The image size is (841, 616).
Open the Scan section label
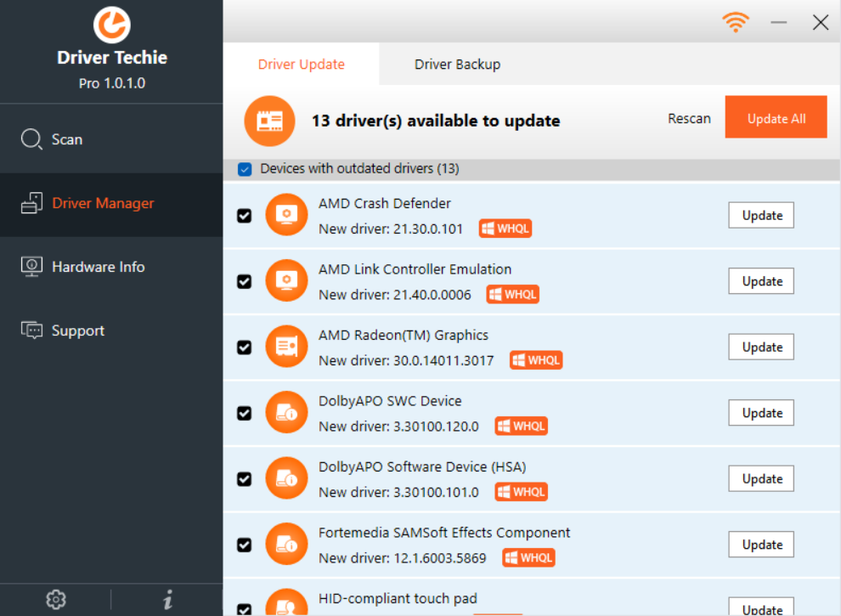67,139
